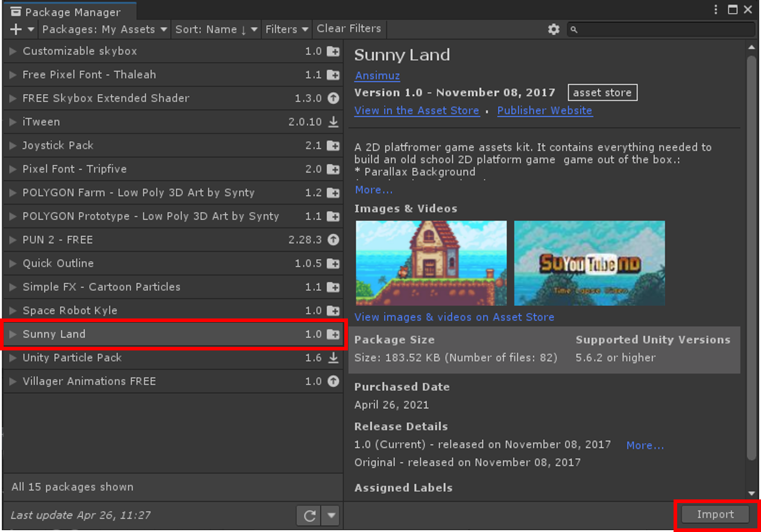This screenshot has height=532, width=761.
Task: Open the house screenshot thumbnail
Action: pos(431,263)
